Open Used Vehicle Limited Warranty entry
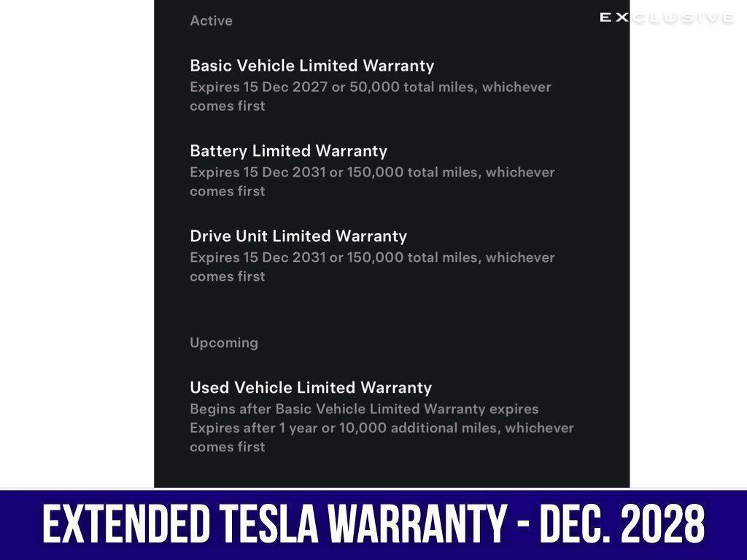 point(311,388)
